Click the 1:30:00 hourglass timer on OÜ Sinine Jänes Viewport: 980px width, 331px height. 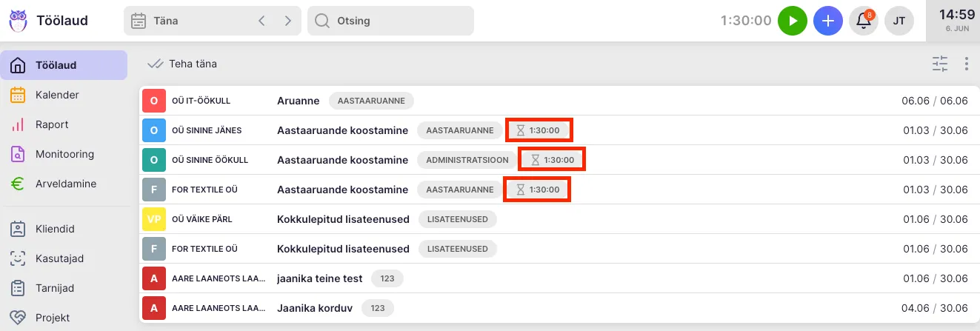coord(539,130)
